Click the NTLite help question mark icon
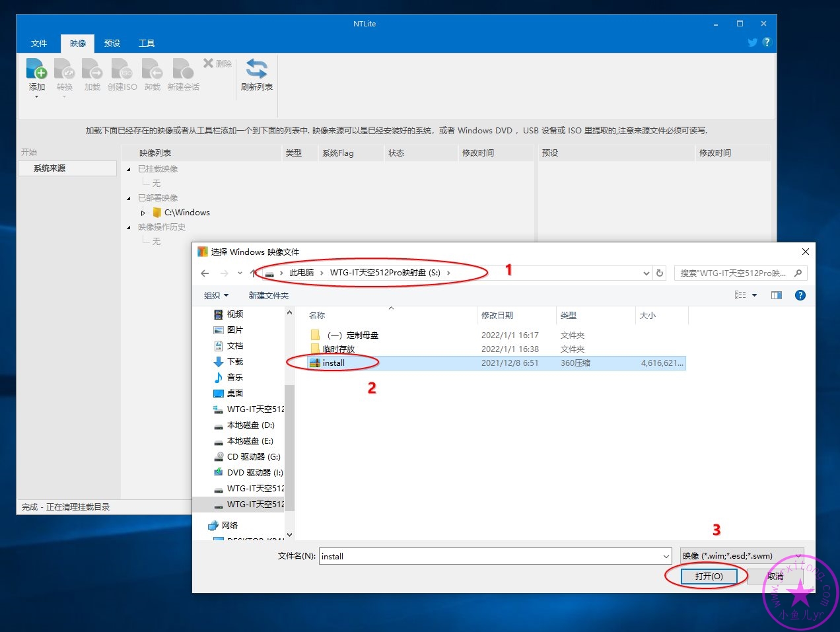 (766, 42)
